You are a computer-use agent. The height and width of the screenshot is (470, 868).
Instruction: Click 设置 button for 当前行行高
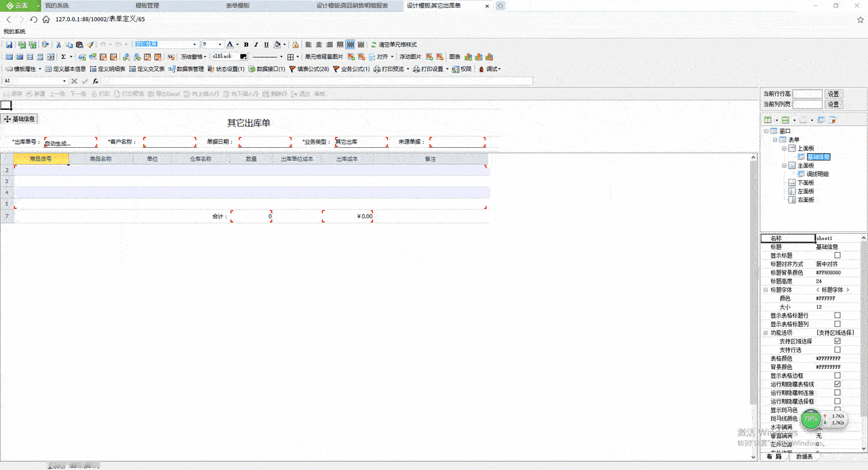[x=833, y=94]
